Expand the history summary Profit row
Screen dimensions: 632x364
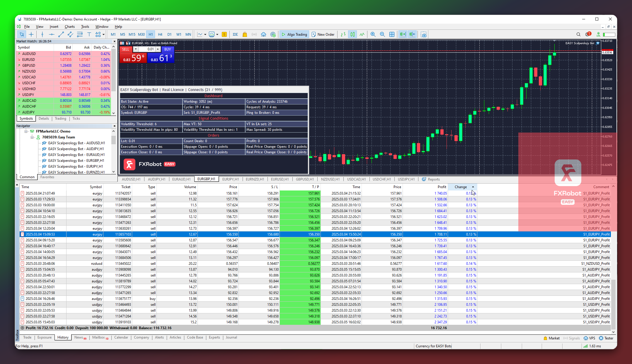click(x=22, y=328)
